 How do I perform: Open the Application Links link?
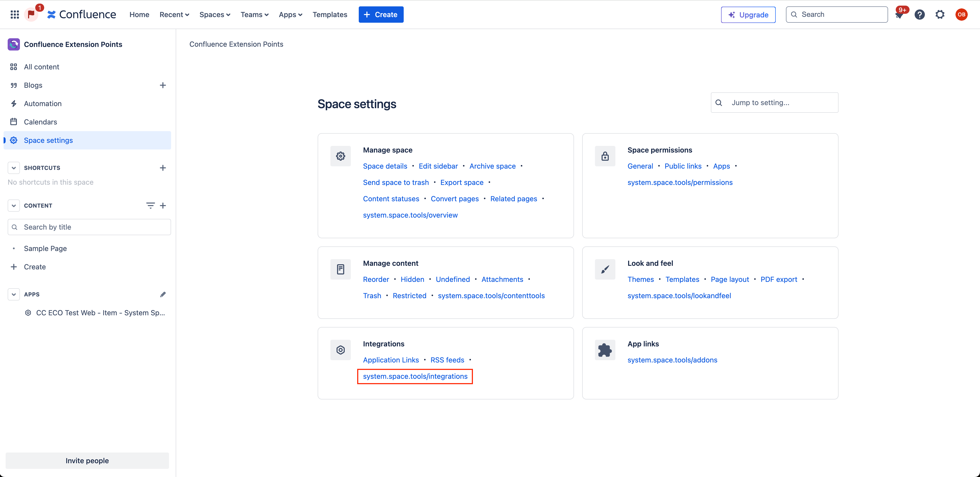point(391,360)
